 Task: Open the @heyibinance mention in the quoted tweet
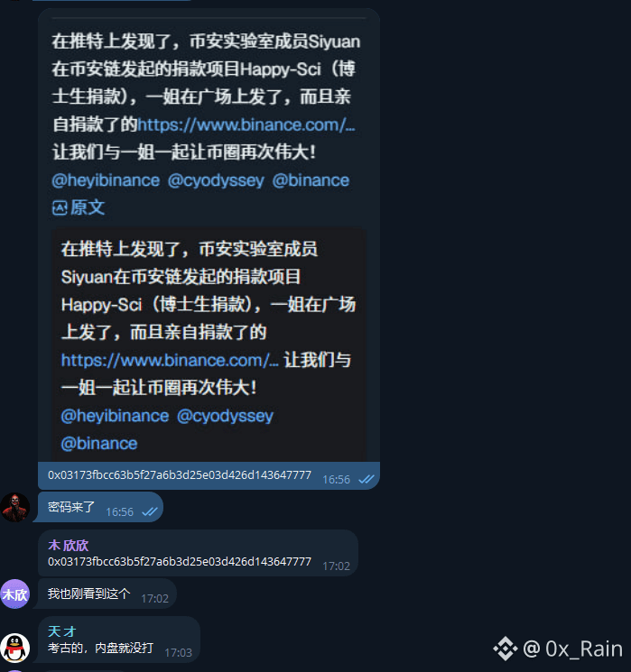(x=115, y=416)
